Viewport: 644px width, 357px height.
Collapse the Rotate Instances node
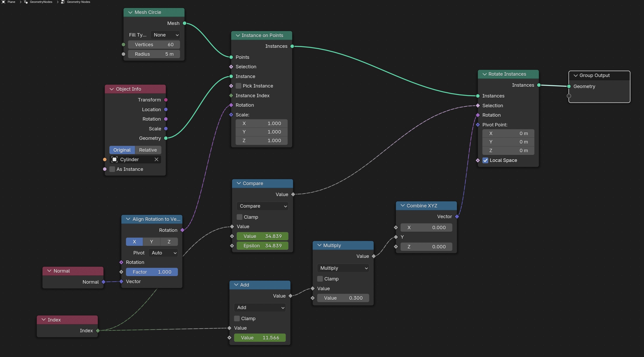coord(485,74)
